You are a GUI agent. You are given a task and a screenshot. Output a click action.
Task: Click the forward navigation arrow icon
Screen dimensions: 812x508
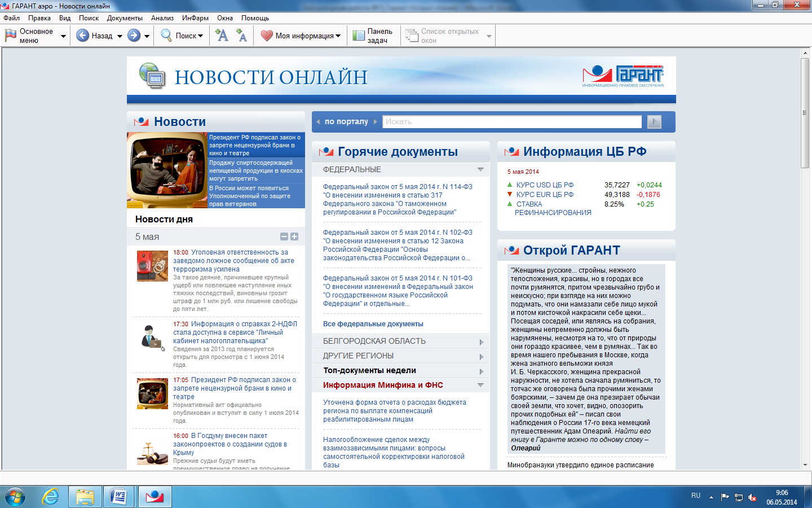[134, 36]
